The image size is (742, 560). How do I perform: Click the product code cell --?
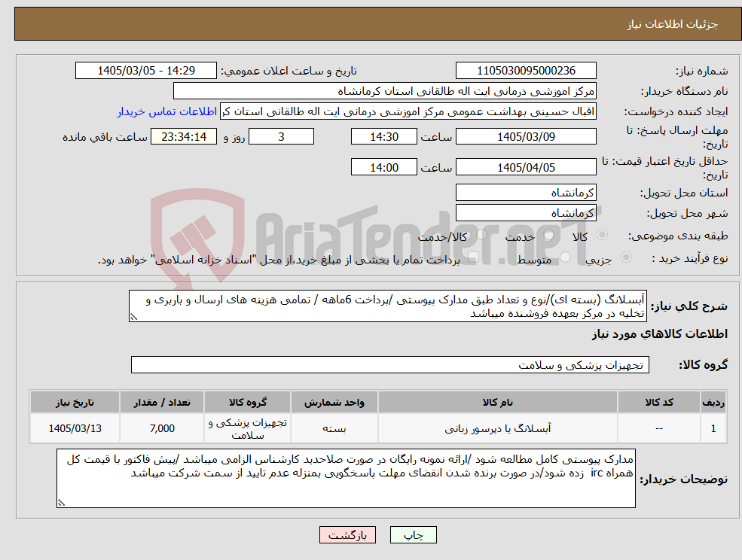click(658, 428)
